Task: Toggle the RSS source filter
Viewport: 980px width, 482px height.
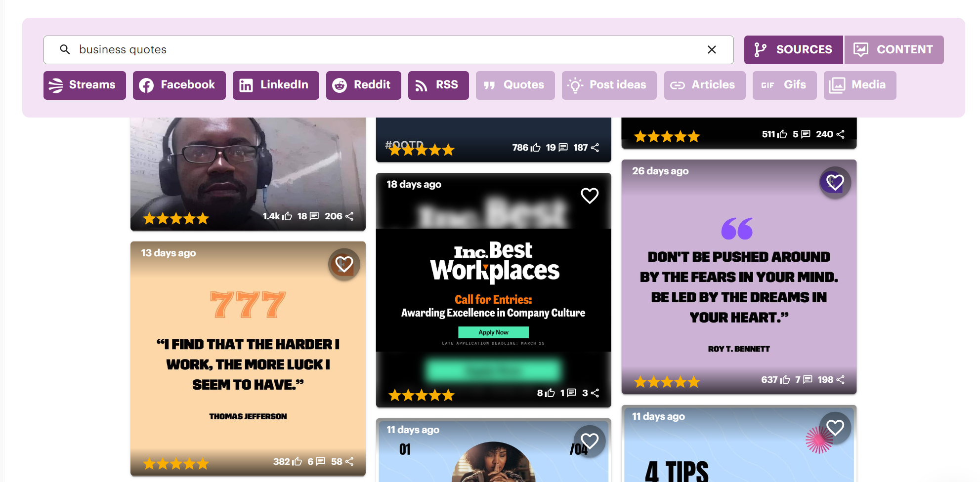Action: (438, 85)
